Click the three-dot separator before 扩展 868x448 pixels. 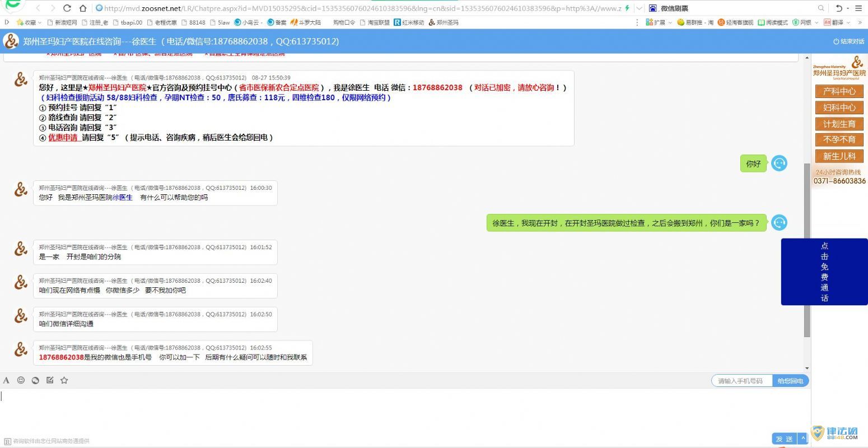coord(637,22)
